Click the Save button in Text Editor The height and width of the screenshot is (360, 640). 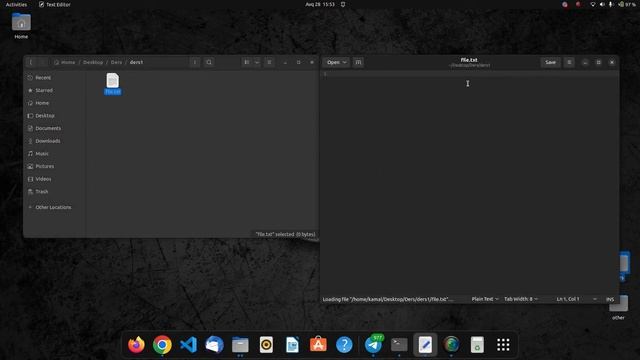[550, 62]
